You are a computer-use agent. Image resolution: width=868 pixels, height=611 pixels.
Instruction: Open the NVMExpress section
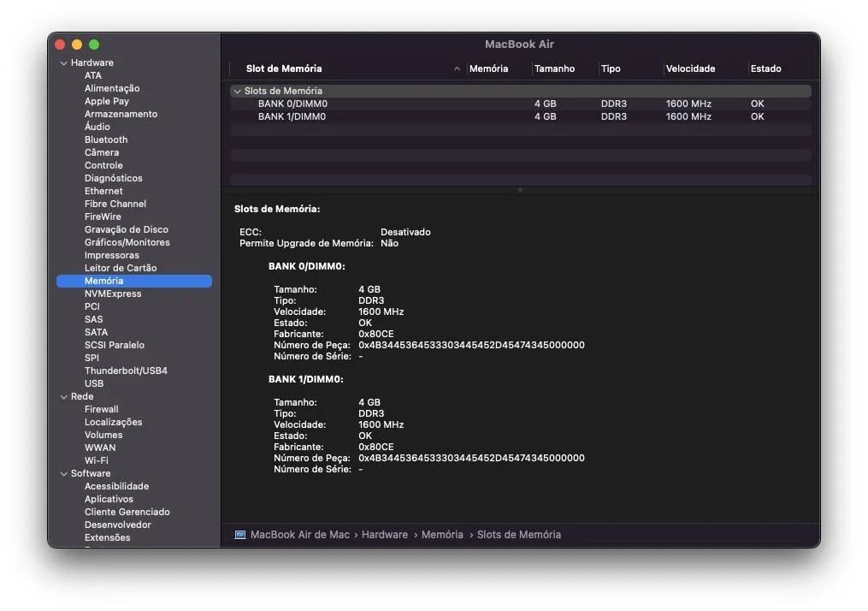click(x=112, y=294)
